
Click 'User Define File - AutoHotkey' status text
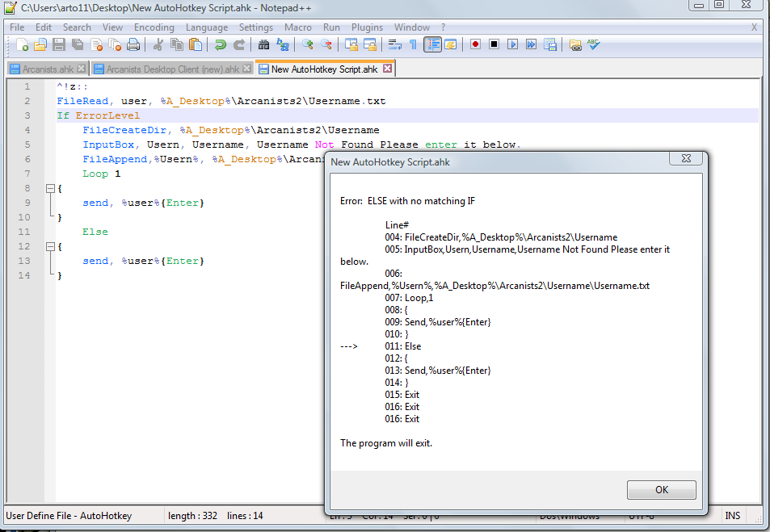(69, 515)
